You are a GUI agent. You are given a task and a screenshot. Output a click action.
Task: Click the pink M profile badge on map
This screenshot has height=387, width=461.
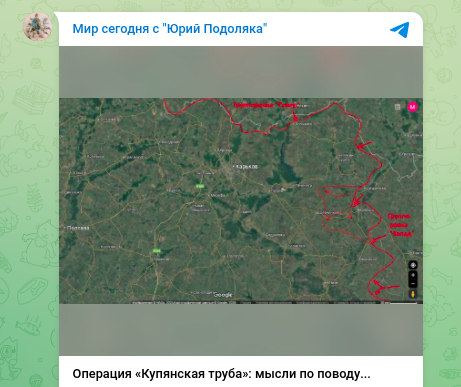(x=412, y=107)
